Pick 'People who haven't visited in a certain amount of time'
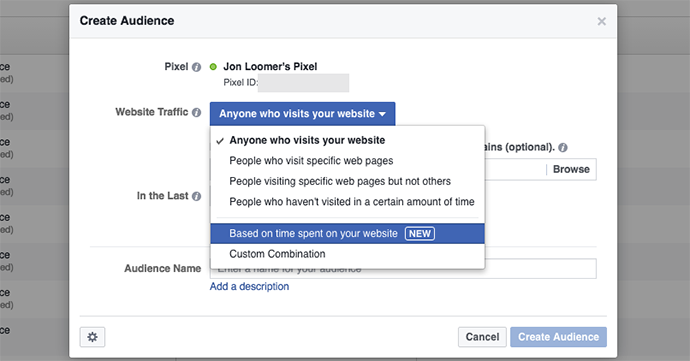This screenshot has height=361, width=690. 348,202
